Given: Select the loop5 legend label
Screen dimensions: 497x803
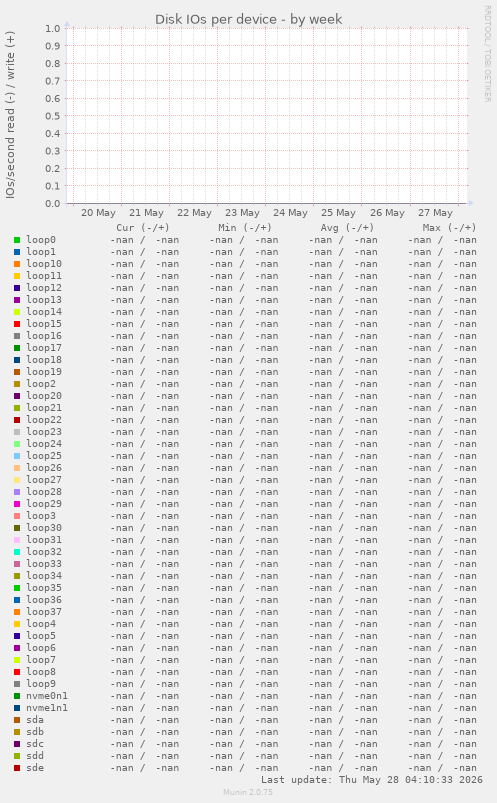Looking at the screenshot, I should pos(41,636).
